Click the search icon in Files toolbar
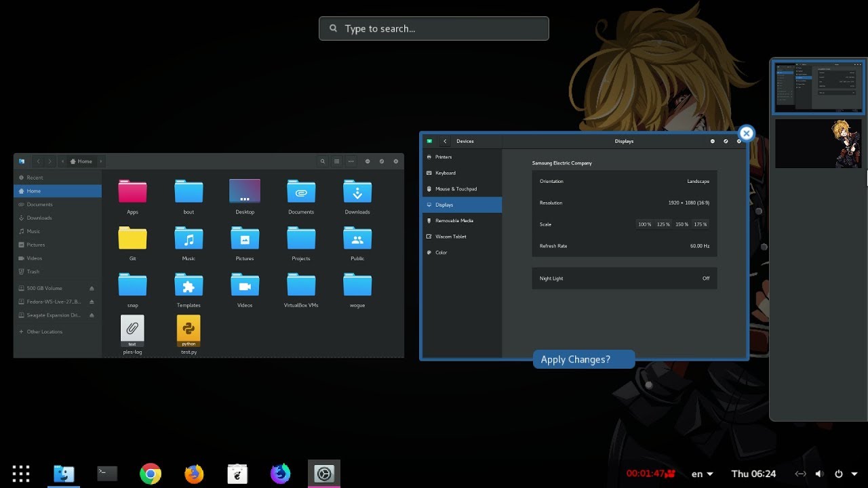 point(323,161)
